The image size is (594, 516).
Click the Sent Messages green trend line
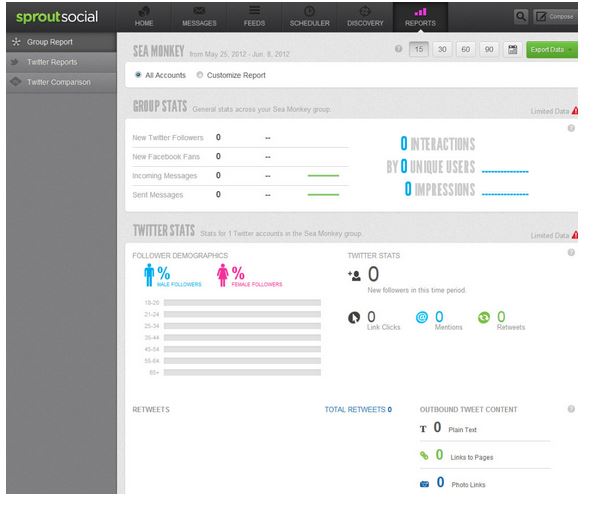pos(323,194)
